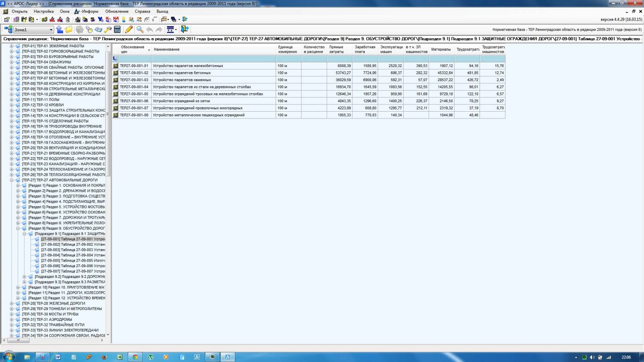
Task: Click the Материалы column header
Action: 442,49
